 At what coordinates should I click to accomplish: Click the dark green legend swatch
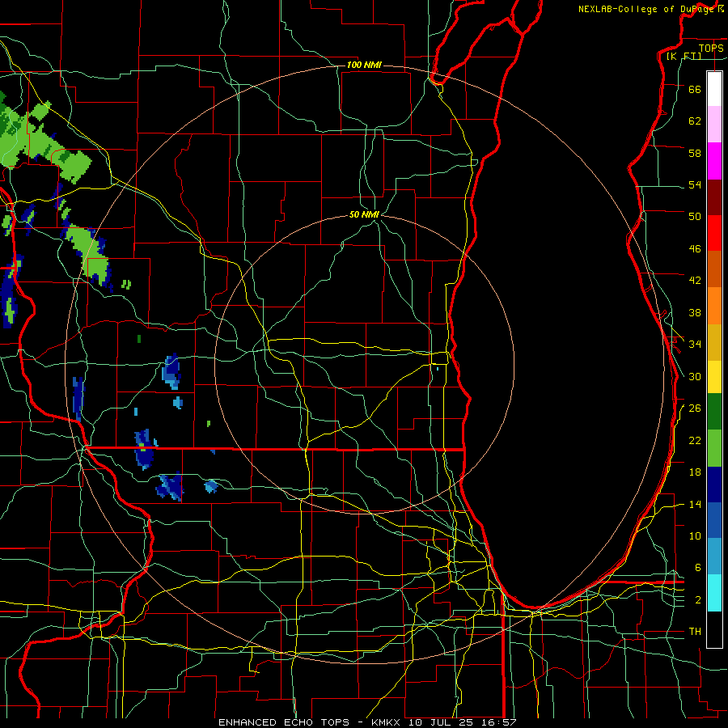[714, 412]
